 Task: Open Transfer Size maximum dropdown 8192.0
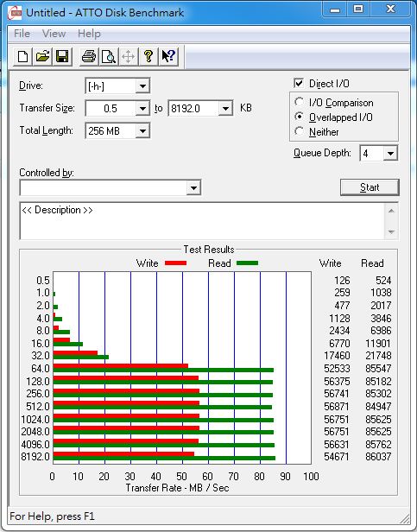225,109
